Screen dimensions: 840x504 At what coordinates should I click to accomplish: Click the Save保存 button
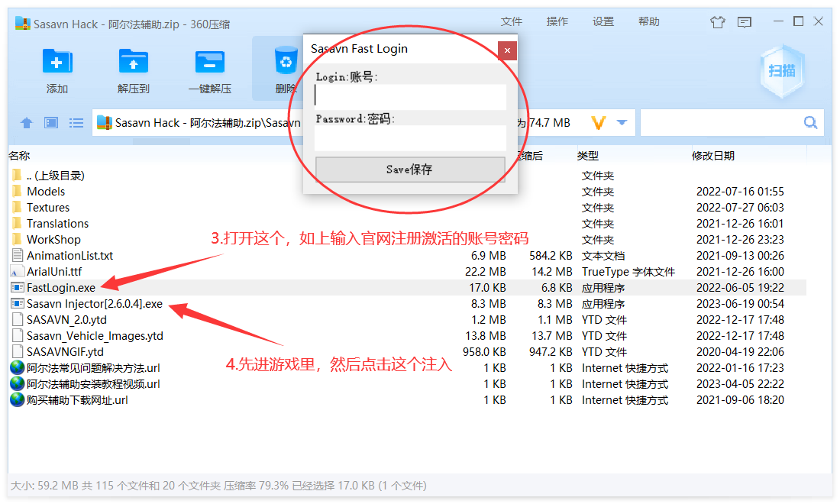pyautogui.click(x=410, y=170)
